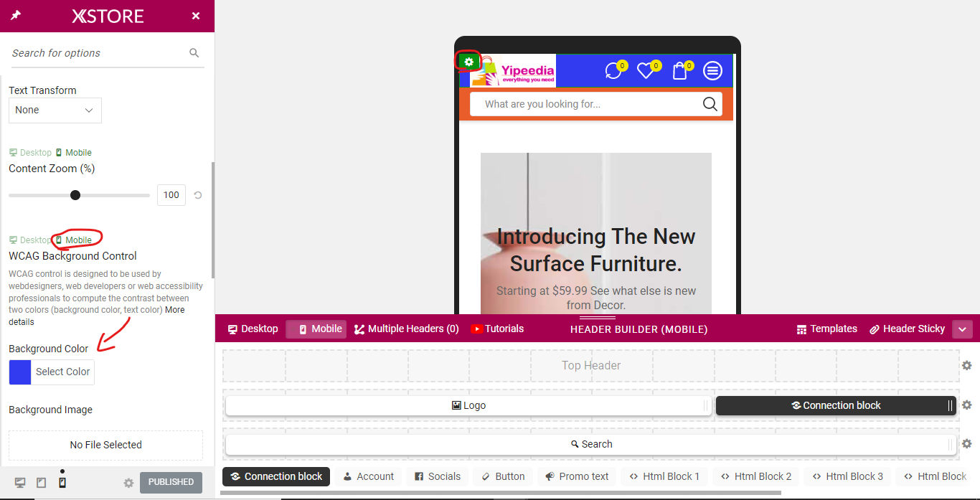Open the publish settings gear icon

tap(128, 483)
